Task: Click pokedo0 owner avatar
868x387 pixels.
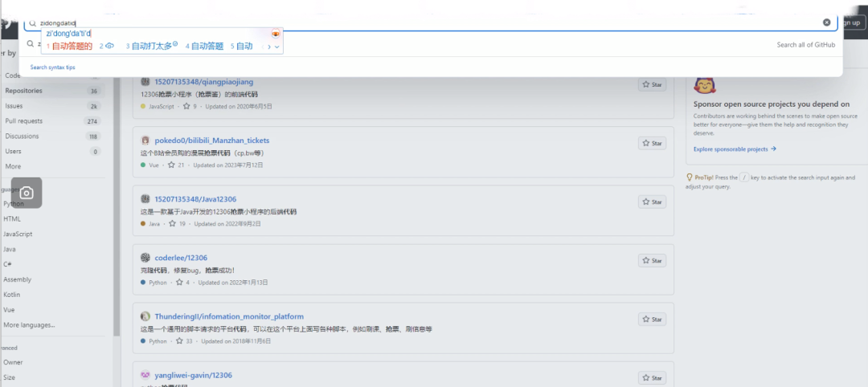Action: point(145,141)
